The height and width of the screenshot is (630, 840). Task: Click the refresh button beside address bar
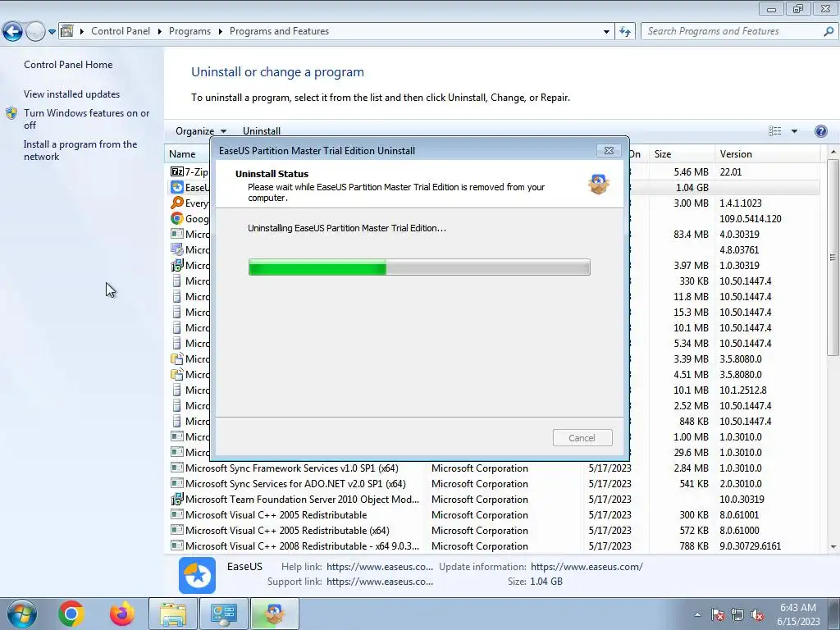(624, 32)
